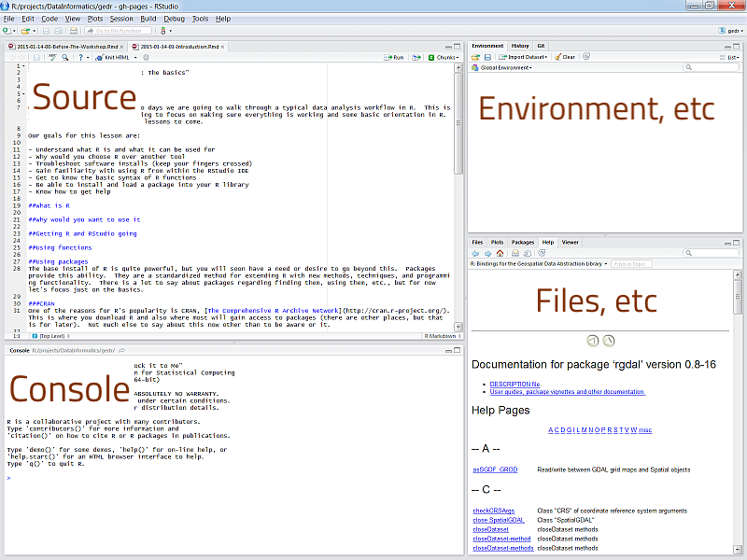
Task: Open the Global Environment dropdown
Action: (501, 67)
